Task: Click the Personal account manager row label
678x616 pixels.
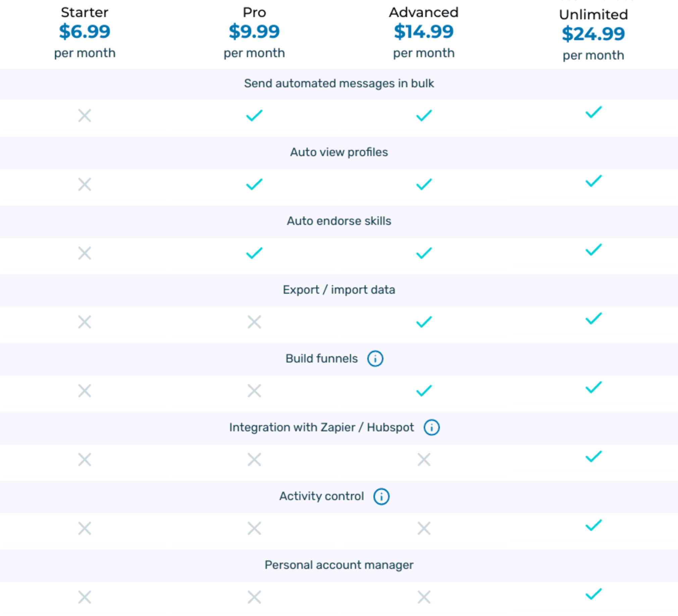Action: click(339, 565)
